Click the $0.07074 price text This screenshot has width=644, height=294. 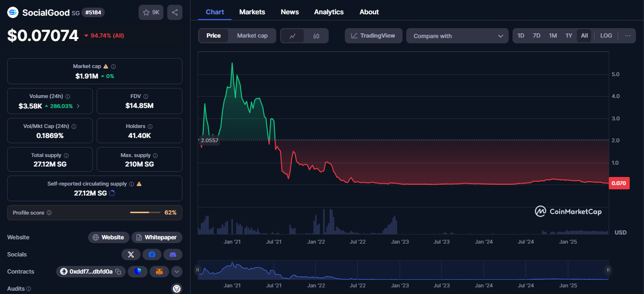coord(43,36)
